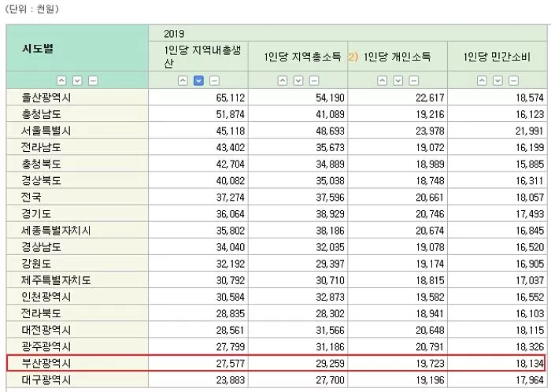Reset sort for 1인당 민간소비 column
The height and width of the screenshot is (392, 551).
coord(513,80)
